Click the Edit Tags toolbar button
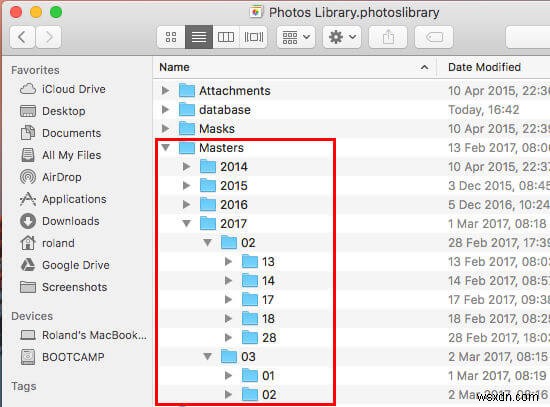 434,37
